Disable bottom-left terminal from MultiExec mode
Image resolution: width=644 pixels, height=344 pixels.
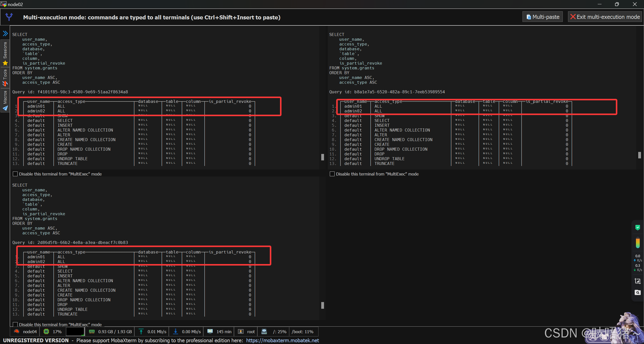pyautogui.click(x=15, y=324)
